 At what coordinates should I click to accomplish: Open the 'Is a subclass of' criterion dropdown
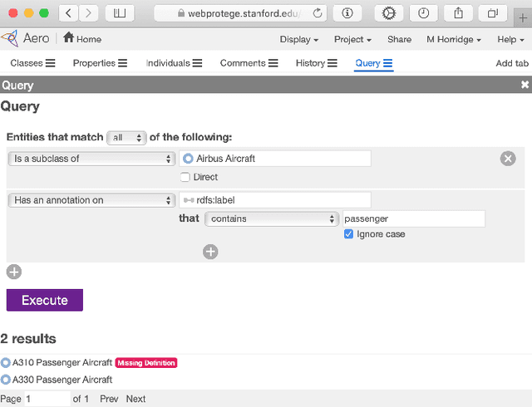pyautogui.click(x=91, y=159)
